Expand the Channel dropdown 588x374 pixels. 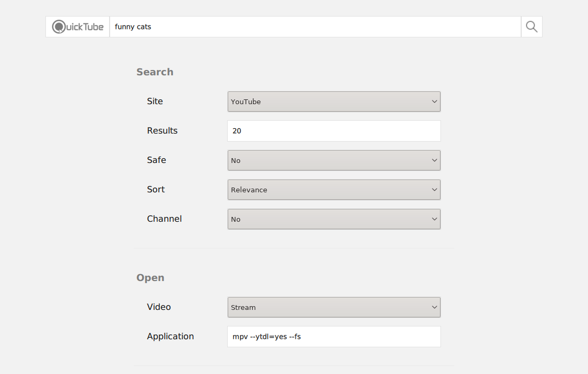pyautogui.click(x=334, y=219)
